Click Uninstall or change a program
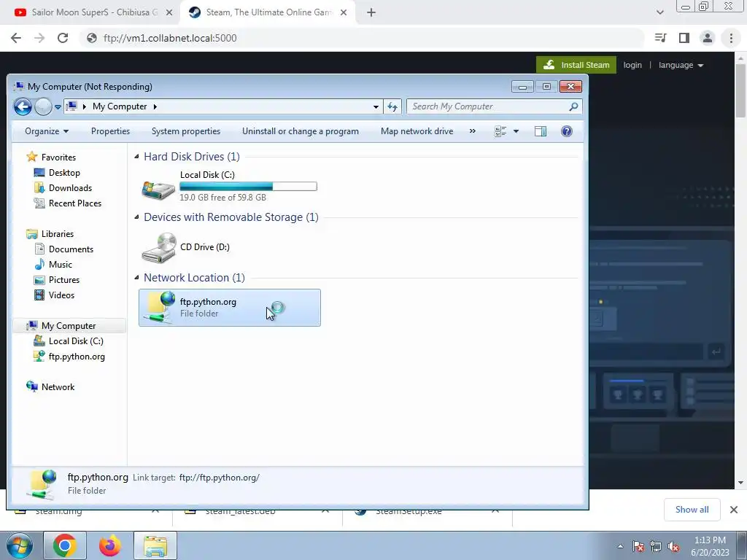The height and width of the screenshot is (560, 747). click(300, 131)
